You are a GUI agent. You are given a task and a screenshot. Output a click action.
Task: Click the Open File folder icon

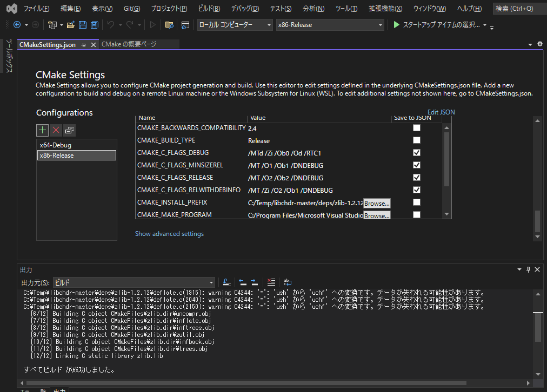pyautogui.click(x=71, y=25)
